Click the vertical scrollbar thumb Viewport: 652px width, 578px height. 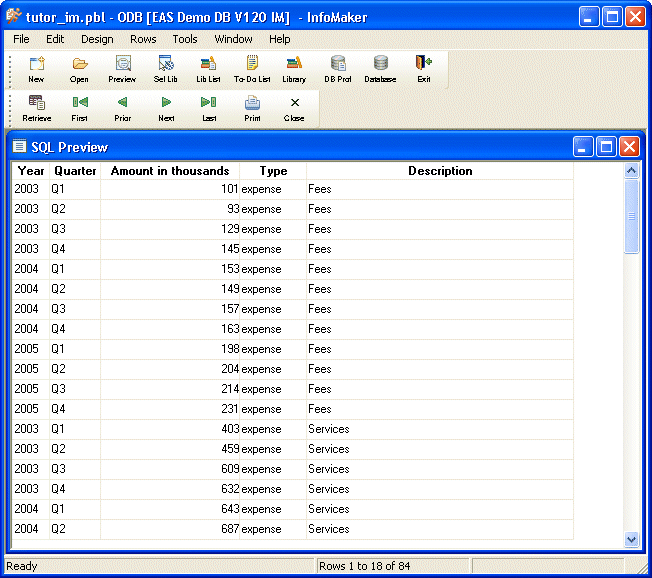point(631,216)
